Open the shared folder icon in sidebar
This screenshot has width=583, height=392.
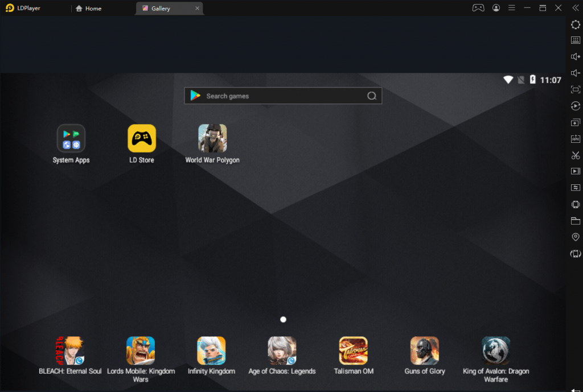click(575, 221)
